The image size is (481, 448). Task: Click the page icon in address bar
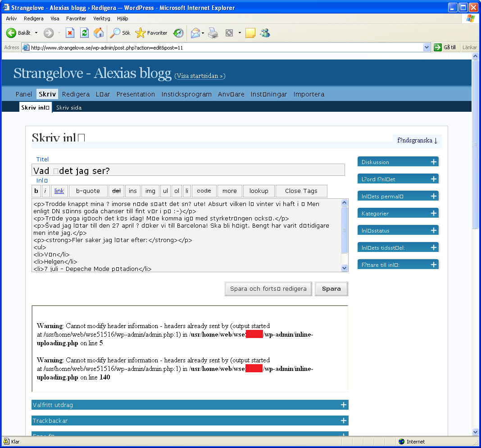pyautogui.click(x=26, y=48)
